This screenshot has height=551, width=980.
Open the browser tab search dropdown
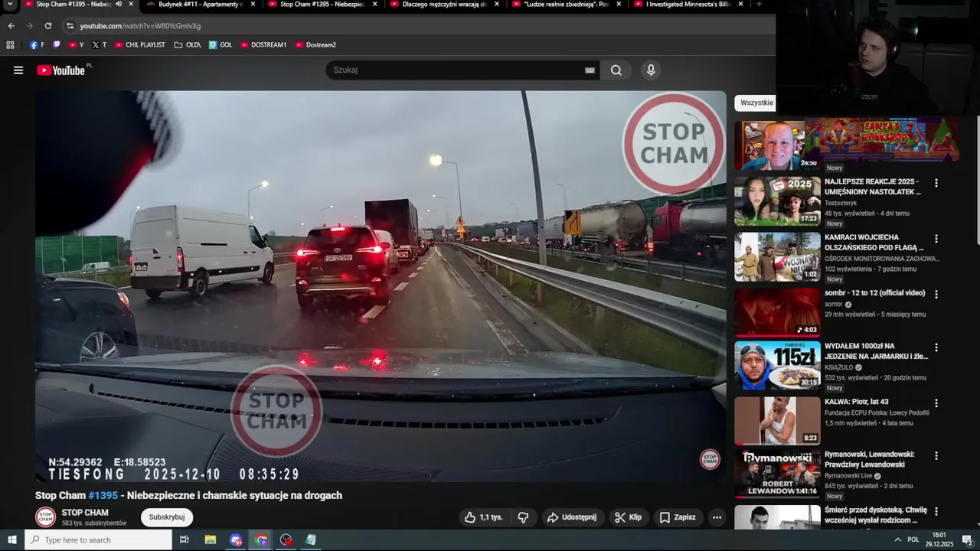[10, 4]
